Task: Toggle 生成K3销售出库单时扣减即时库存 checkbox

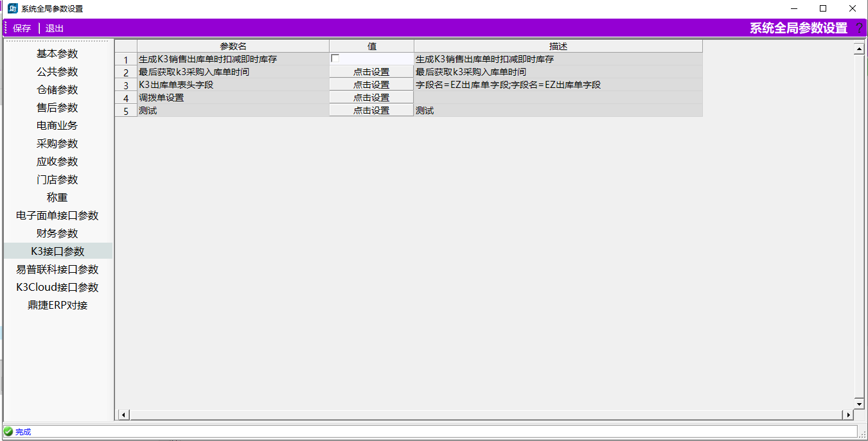Action: coord(335,58)
